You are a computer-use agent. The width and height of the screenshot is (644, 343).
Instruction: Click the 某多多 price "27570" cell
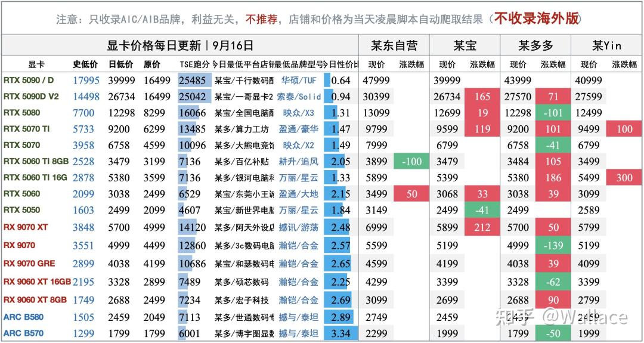click(518, 97)
